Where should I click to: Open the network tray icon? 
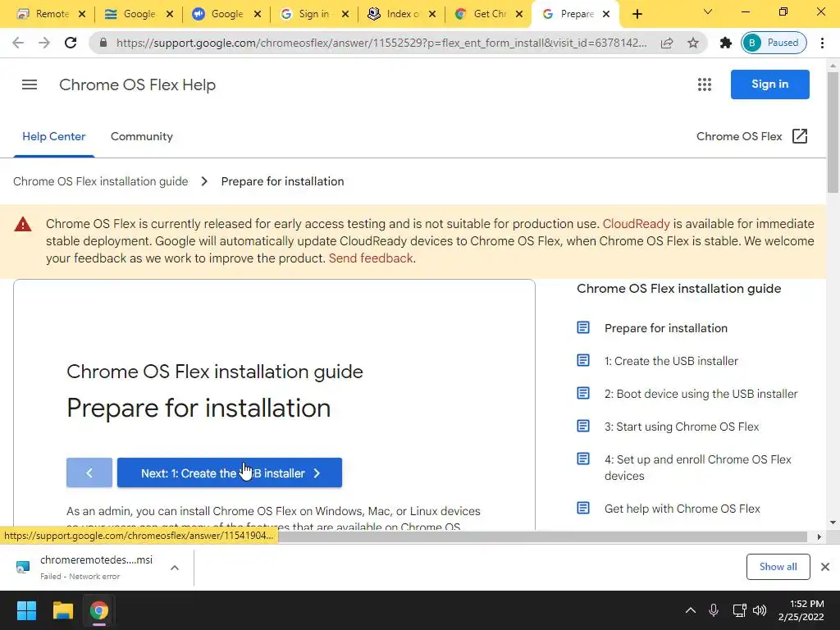coord(739,610)
